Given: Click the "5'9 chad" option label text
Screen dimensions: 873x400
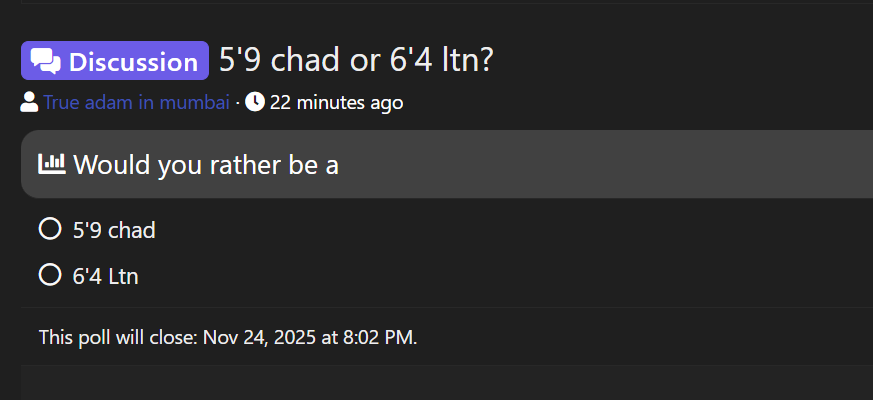Looking at the screenshot, I should pyautogui.click(x=114, y=230).
